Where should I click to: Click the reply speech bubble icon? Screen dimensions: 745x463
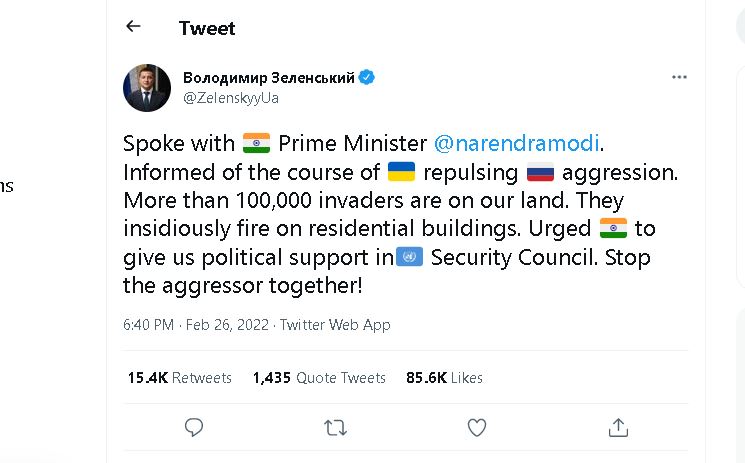point(194,427)
